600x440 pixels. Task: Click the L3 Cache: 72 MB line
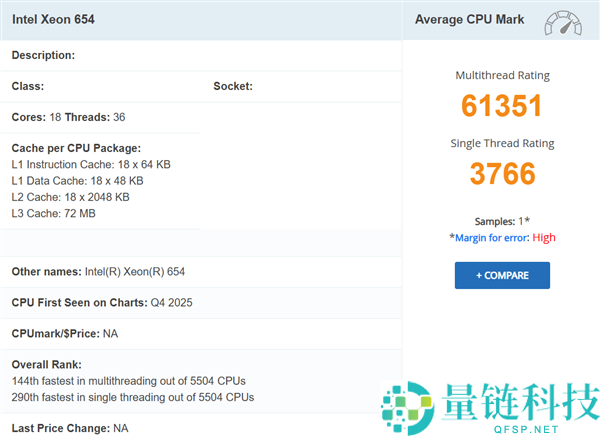[x=54, y=213]
